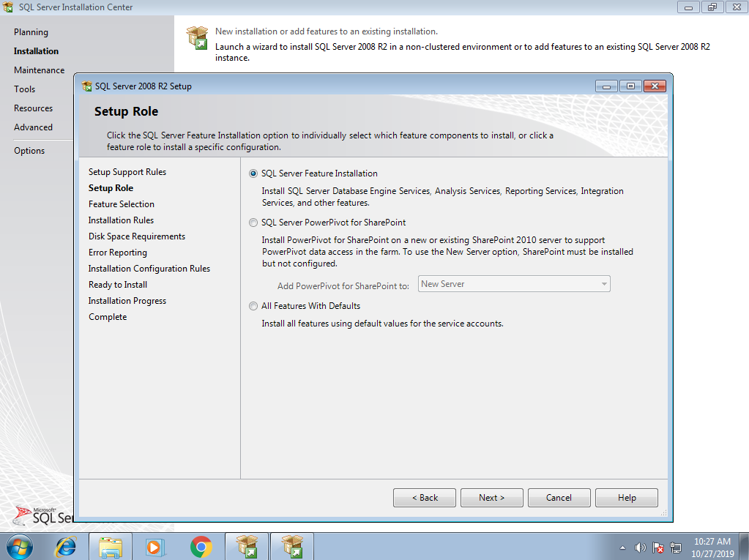Open Maintenance in Installation Center sidebar
Viewport: 749px width, 560px height.
coord(39,70)
